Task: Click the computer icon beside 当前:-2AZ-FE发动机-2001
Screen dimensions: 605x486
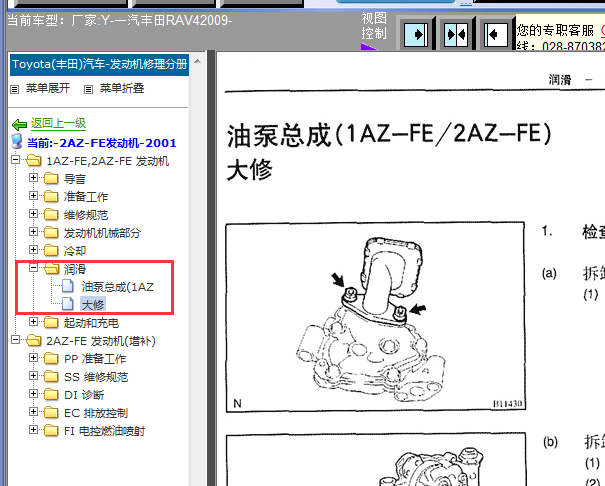Action: click(x=17, y=142)
